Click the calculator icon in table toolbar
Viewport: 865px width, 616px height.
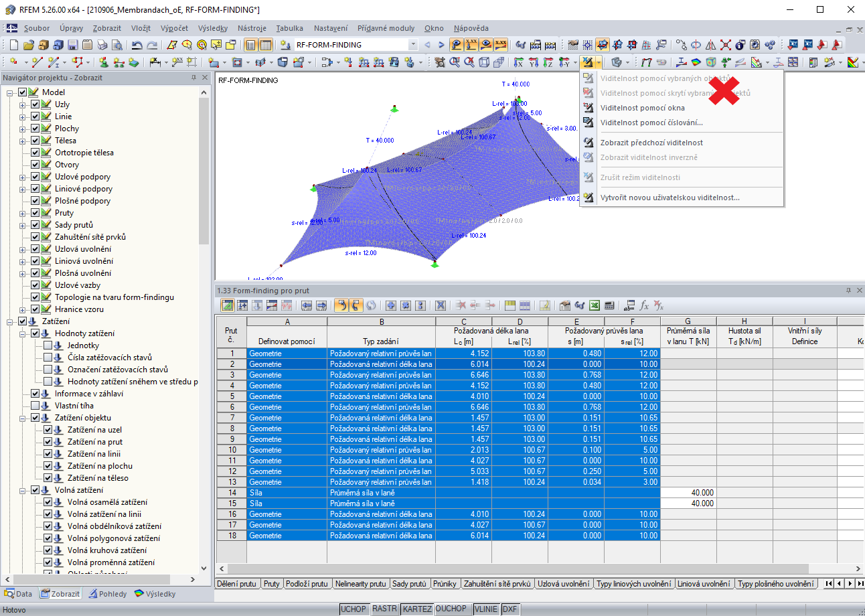pos(609,305)
